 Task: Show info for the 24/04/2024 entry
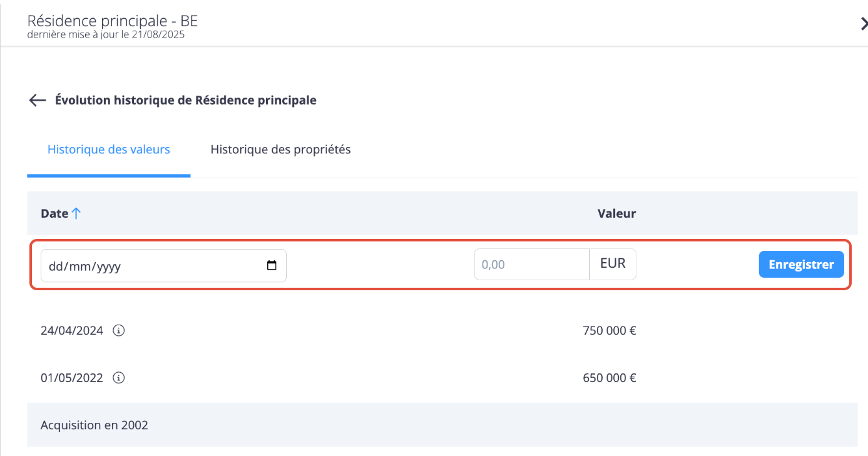(118, 330)
